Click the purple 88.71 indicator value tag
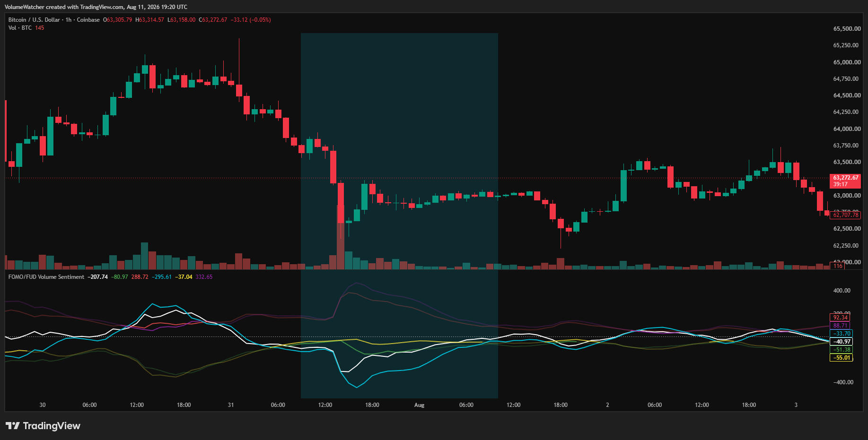 [840, 326]
